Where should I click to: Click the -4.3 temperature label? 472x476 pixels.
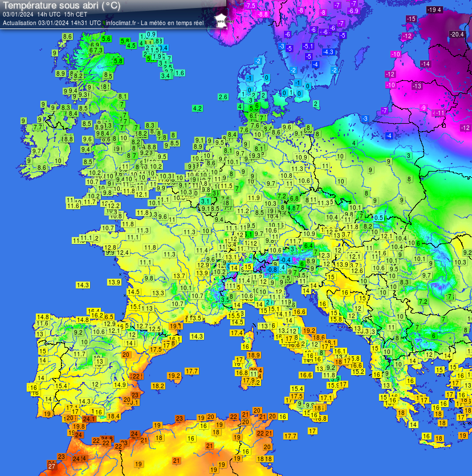coord(328,52)
